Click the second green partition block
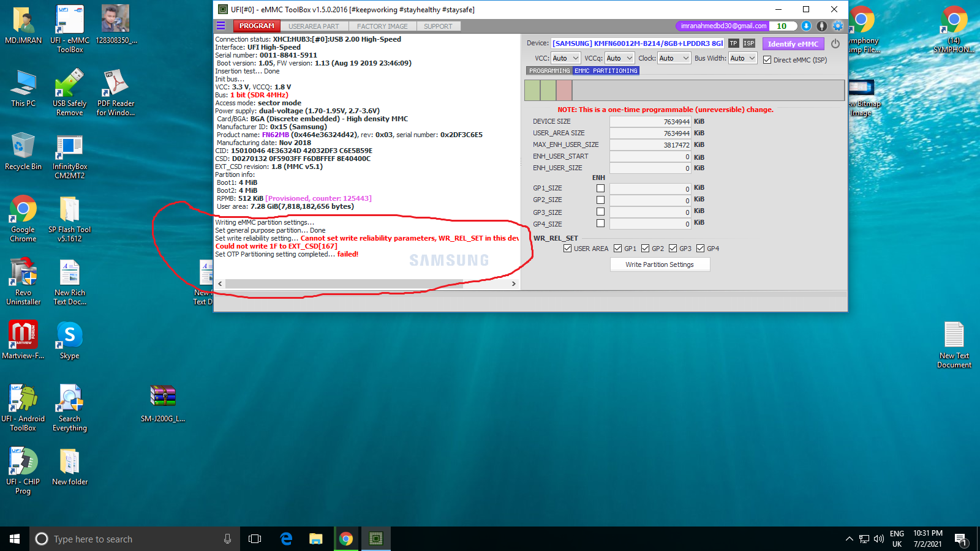 548,90
